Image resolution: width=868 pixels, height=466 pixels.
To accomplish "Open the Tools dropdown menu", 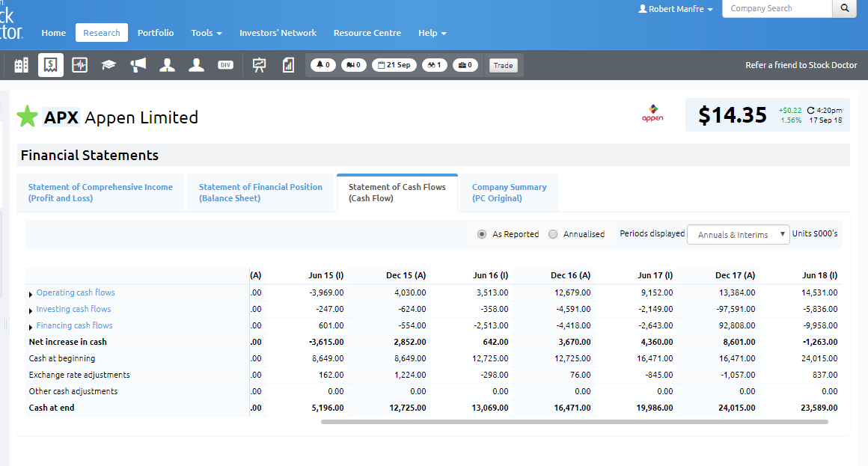I will (x=207, y=33).
